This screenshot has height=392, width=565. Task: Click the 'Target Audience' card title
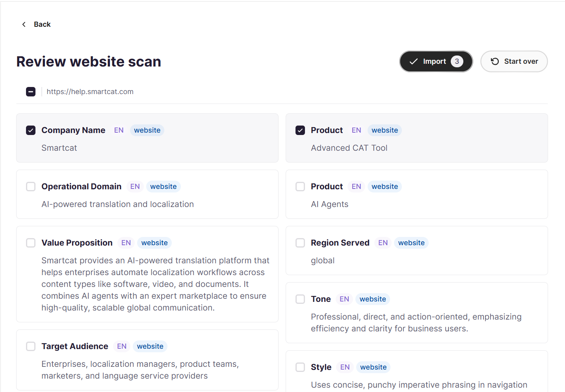click(75, 346)
